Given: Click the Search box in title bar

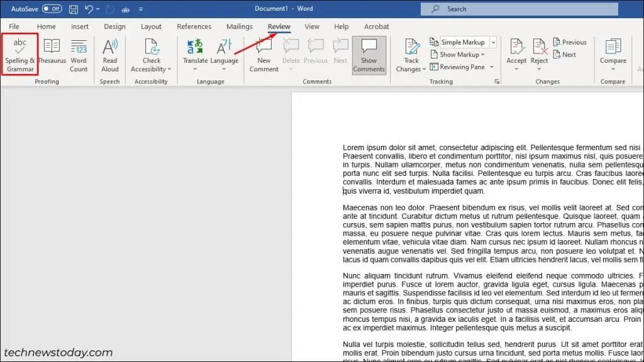Looking at the screenshot, I should pyautogui.click(x=519, y=9).
